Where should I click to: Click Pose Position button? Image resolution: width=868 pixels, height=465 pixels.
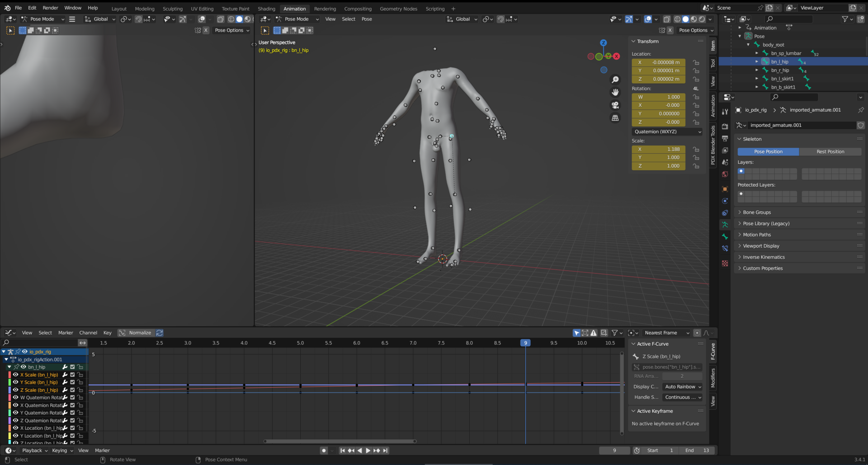[768, 152]
